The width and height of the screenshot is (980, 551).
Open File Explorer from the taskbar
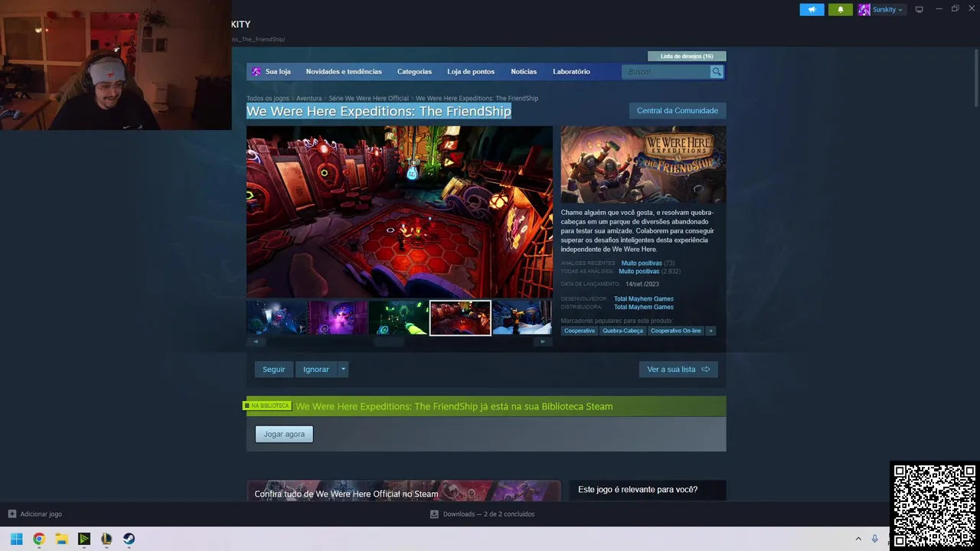coord(61,539)
